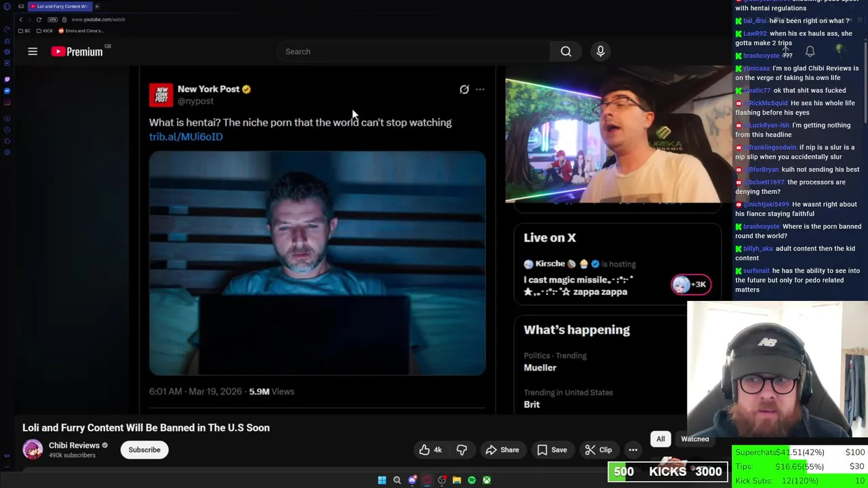Open the Brit trending topic
This screenshot has width=868, height=488.
click(532, 405)
